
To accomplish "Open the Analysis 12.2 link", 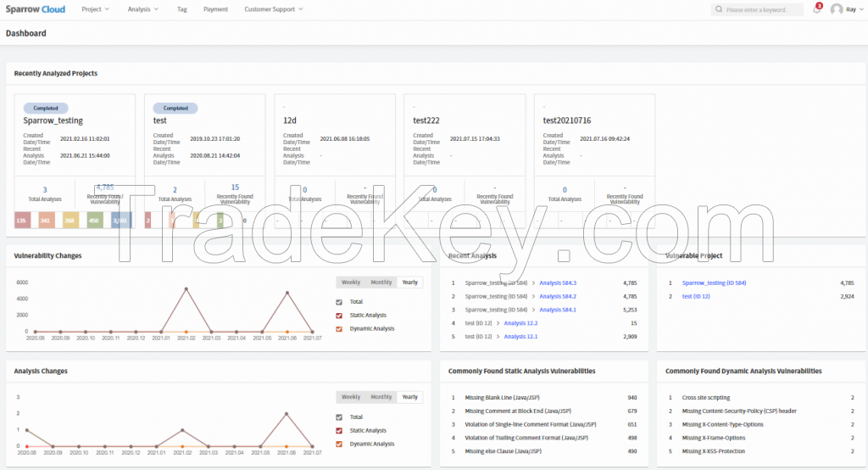I will tap(520, 323).
